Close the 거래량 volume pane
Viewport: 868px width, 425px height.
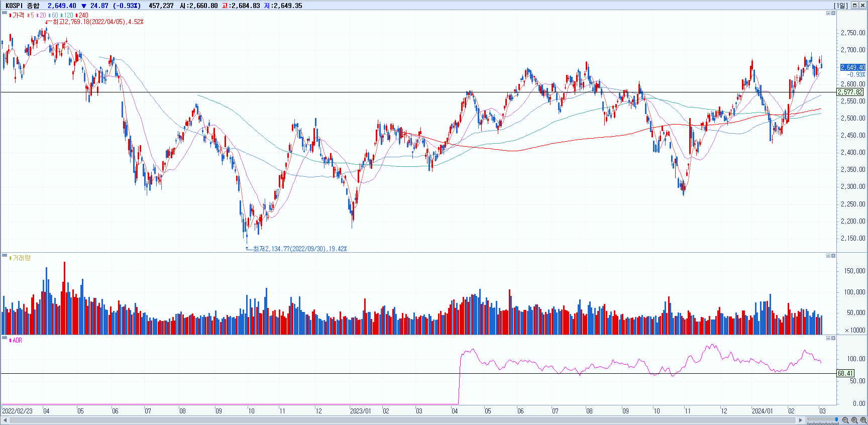pos(833,256)
